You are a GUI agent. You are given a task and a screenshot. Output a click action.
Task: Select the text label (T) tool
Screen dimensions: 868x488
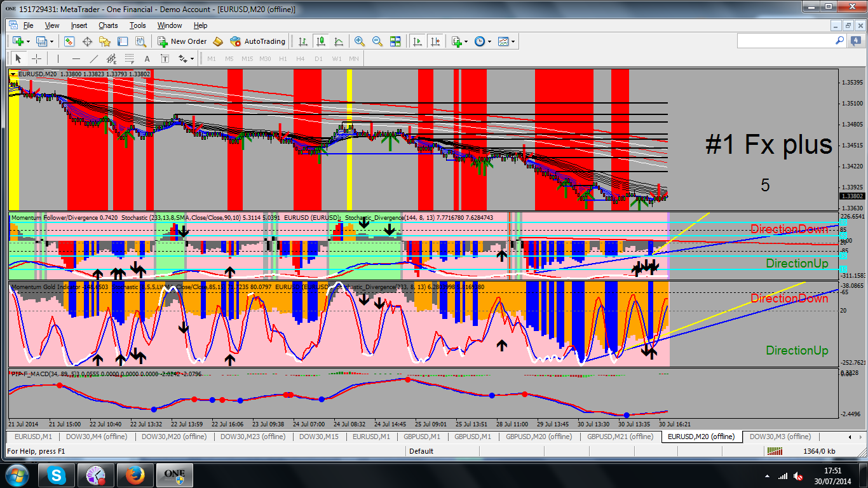pos(165,58)
